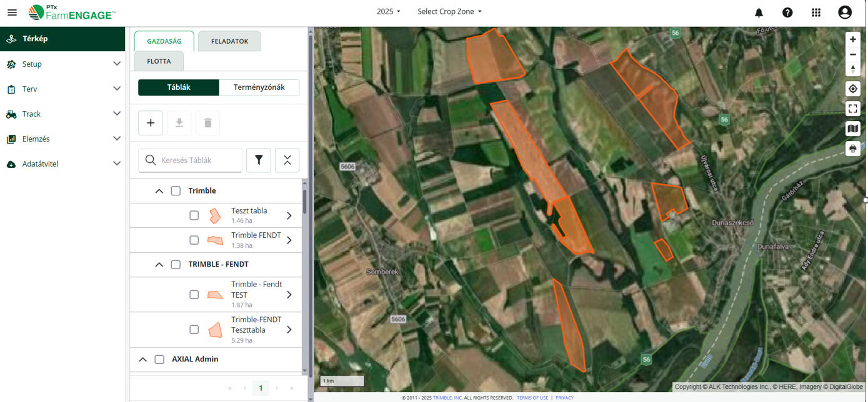Center the map on my location
This screenshot has width=868, height=402.
coord(853,89)
